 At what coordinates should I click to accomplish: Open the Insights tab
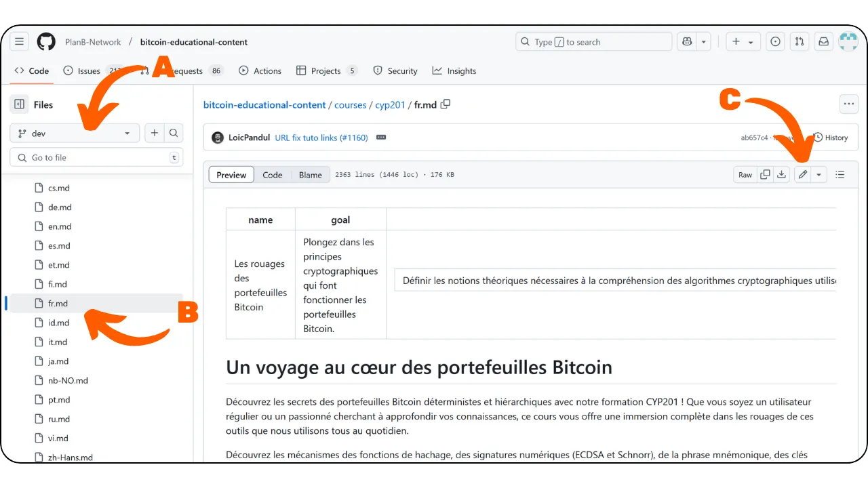point(454,70)
